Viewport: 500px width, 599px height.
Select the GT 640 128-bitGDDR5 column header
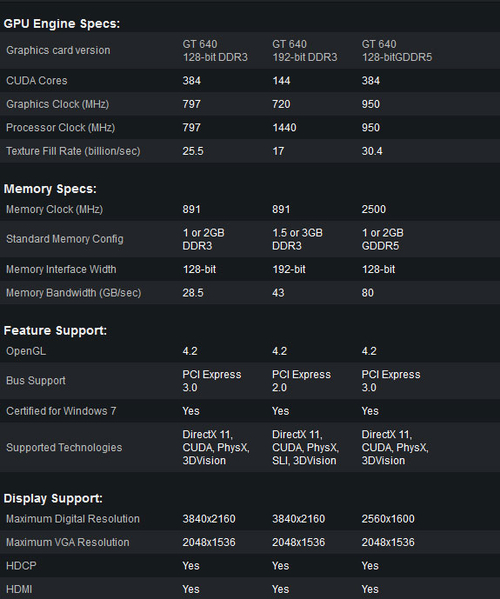pos(397,50)
